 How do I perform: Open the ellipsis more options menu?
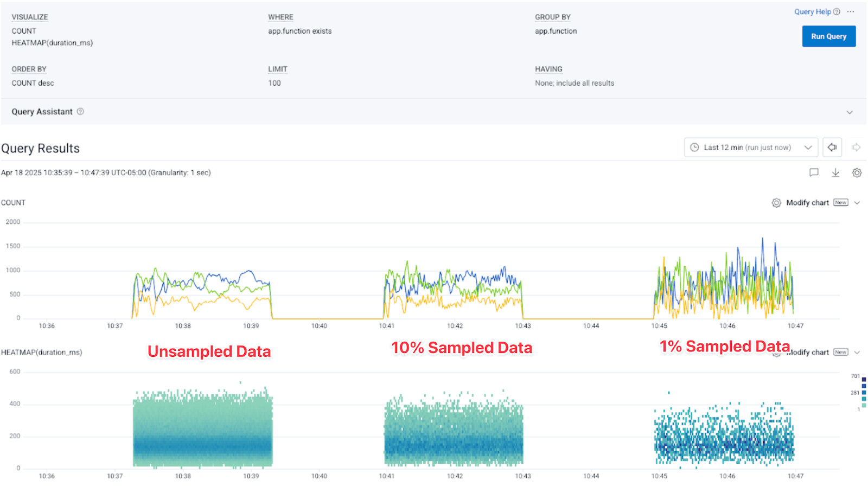tap(851, 12)
